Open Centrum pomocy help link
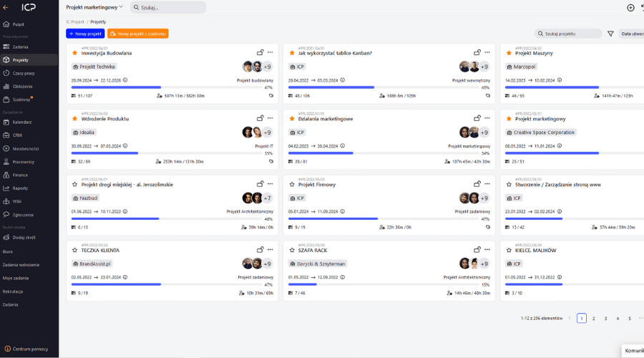 26,349
